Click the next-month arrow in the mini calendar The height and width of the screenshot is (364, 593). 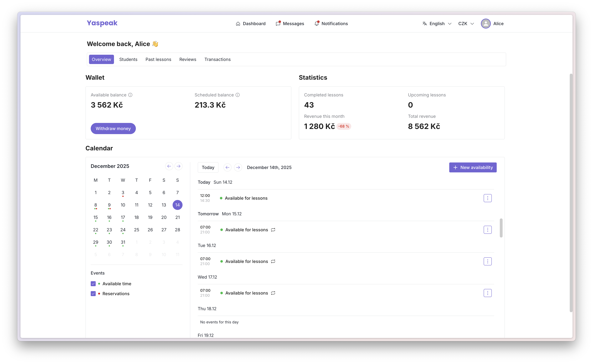pos(178,166)
